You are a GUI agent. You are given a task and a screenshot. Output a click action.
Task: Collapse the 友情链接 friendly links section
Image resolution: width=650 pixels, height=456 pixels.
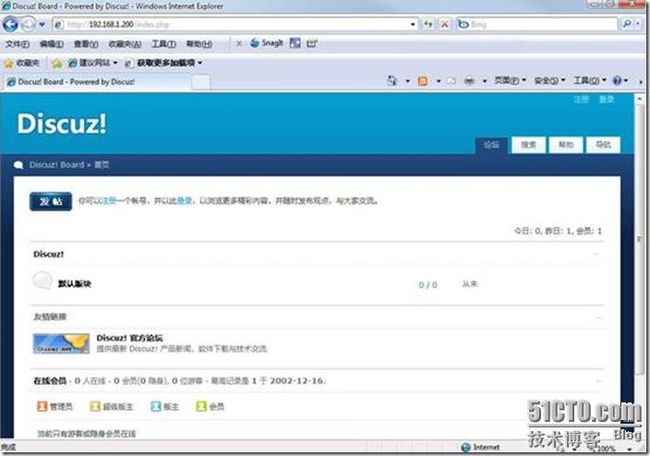pyautogui.click(x=599, y=318)
